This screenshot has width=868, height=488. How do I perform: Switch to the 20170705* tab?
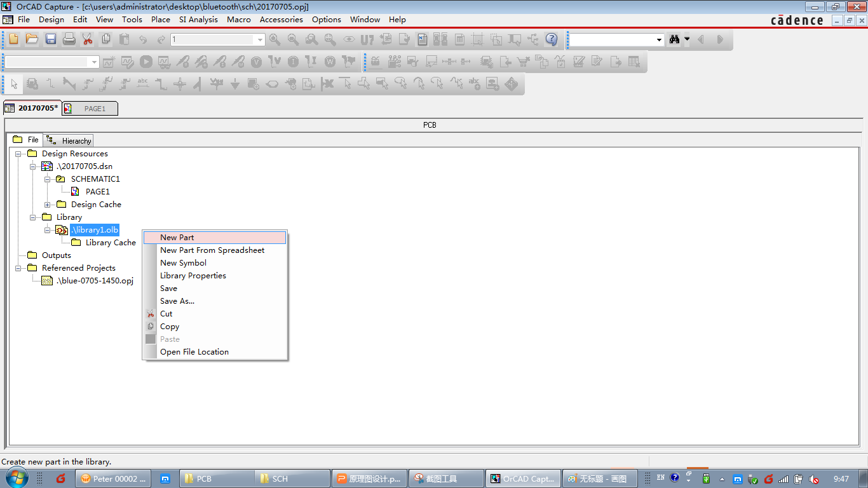32,108
